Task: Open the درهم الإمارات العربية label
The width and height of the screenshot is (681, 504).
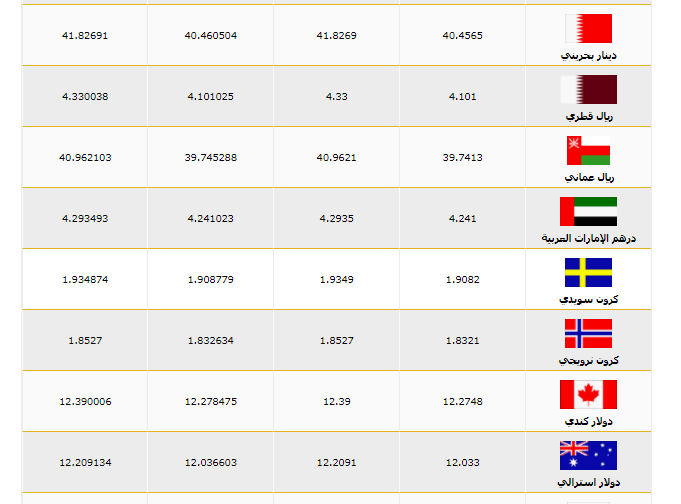Action: 588,238
